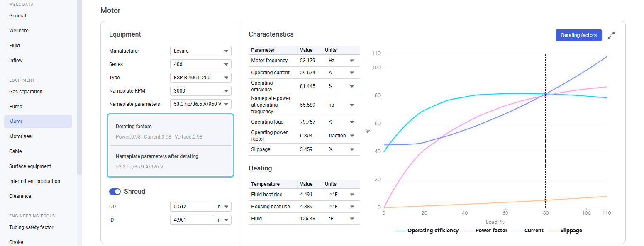Open Slippage unit selector arrow
This screenshot has width=644, height=246.
(x=352, y=149)
